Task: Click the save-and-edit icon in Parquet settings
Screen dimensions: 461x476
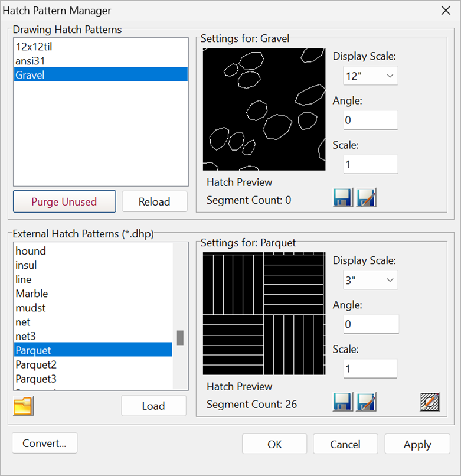Action: pos(367,402)
